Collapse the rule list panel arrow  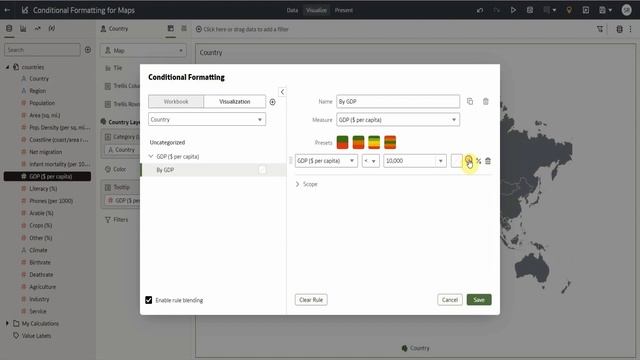[282, 92]
